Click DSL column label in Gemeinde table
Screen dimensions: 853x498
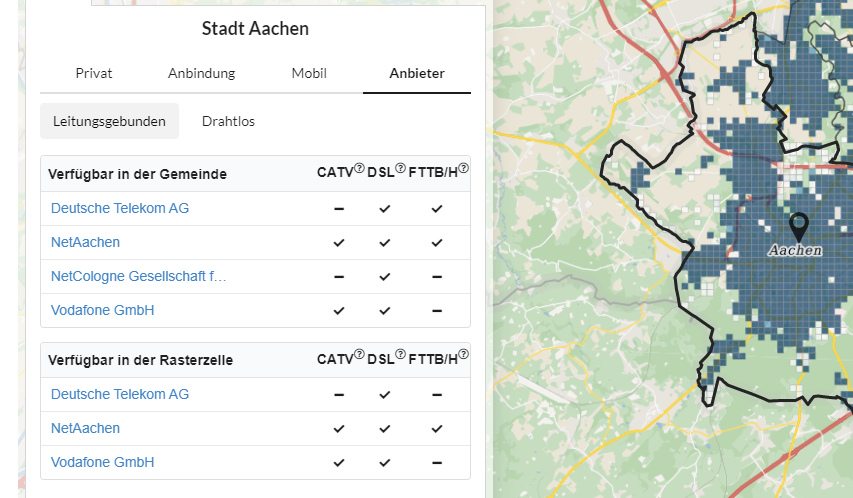point(381,173)
